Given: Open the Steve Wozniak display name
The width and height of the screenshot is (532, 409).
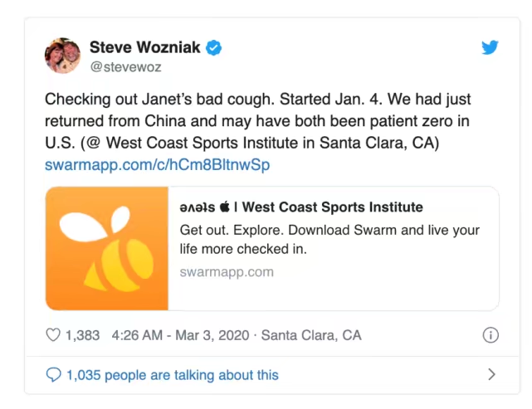Looking at the screenshot, I should click(x=144, y=47).
